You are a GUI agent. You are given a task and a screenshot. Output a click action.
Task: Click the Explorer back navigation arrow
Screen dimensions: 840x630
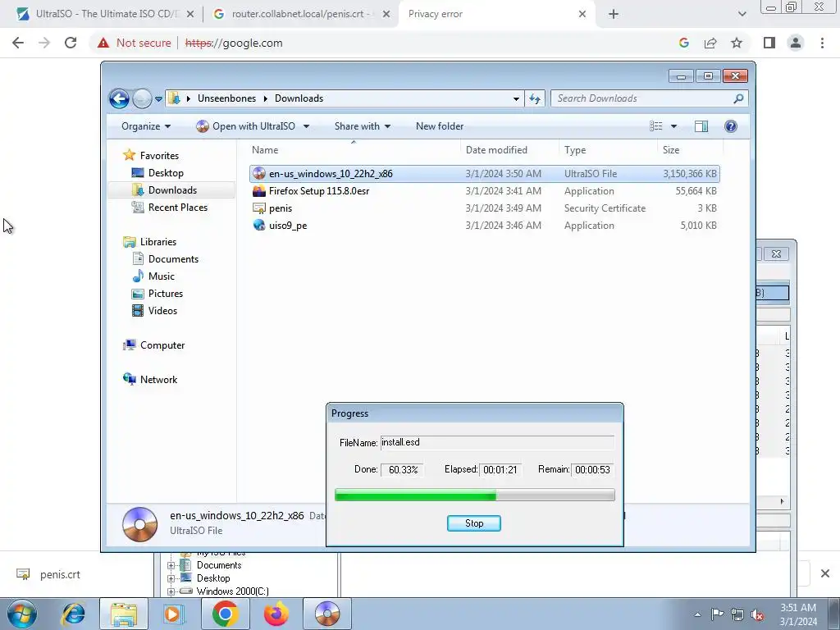119,98
